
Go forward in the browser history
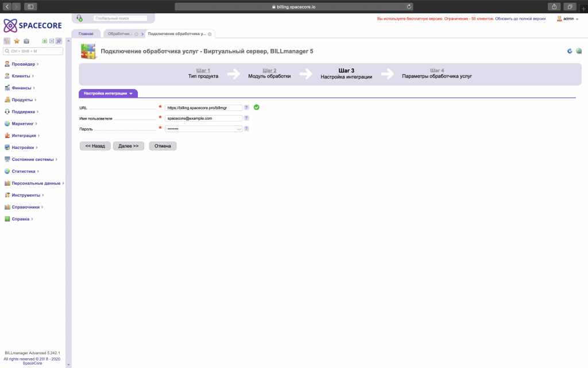[16, 7]
